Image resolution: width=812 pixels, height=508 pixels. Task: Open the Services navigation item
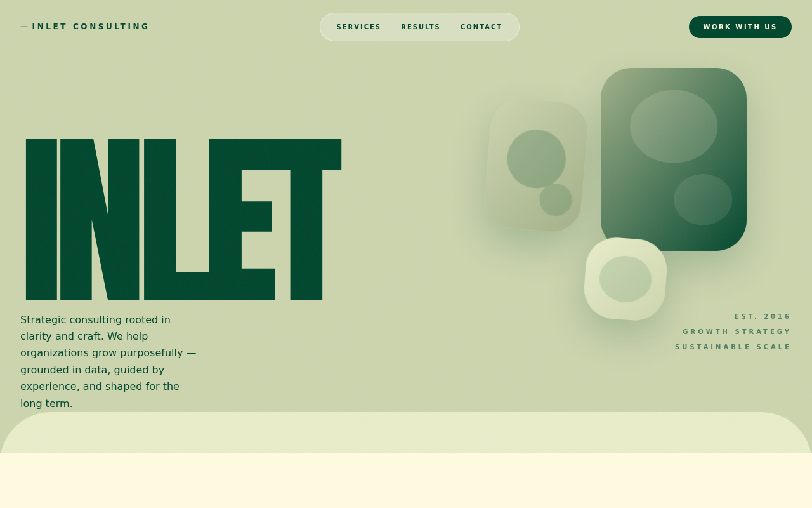coord(359,27)
